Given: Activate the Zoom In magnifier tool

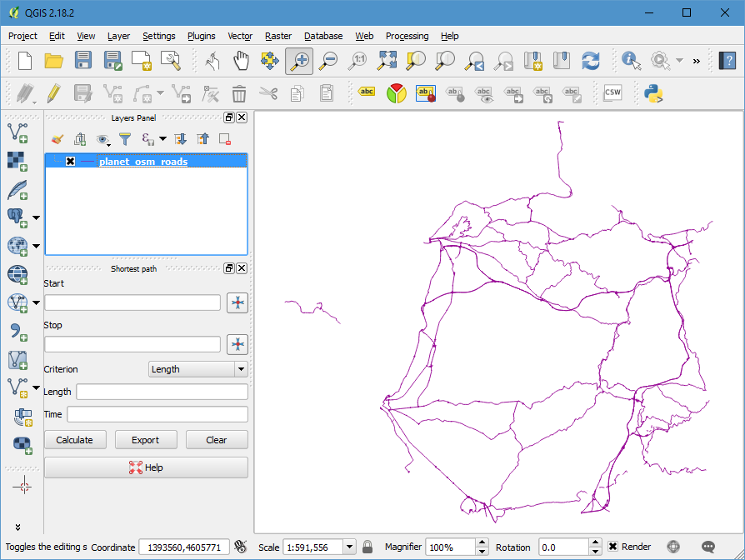Looking at the screenshot, I should pos(299,61).
